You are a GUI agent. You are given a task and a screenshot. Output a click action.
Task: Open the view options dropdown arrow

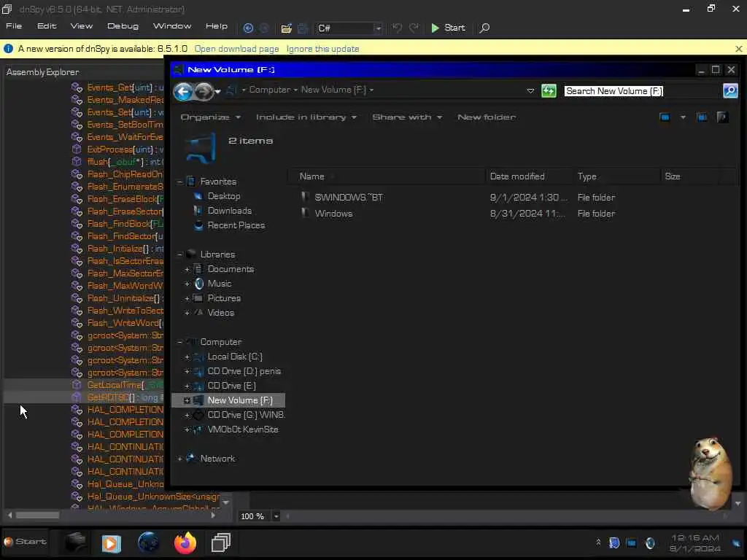(x=683, y=117)
